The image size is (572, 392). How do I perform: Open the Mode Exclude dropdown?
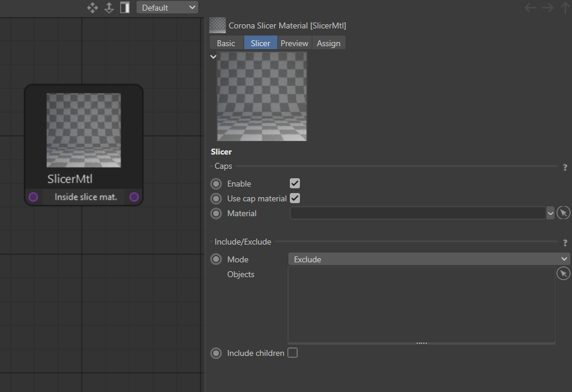click(x=429, y=259)
